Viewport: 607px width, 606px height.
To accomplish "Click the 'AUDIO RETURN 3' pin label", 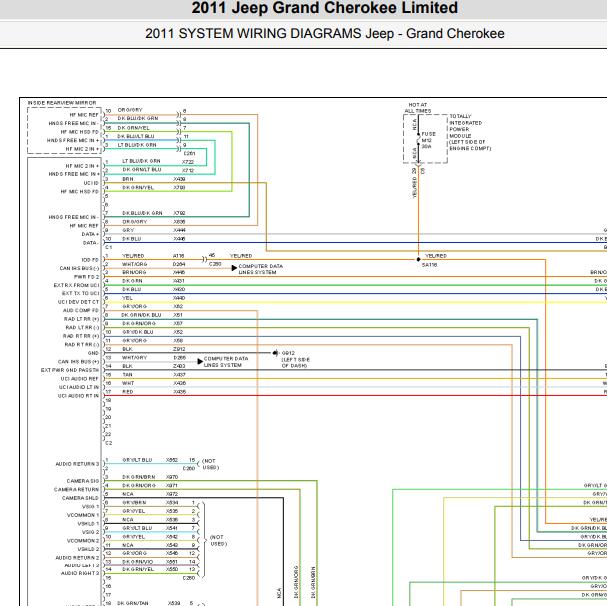I will tap(77, 464).
